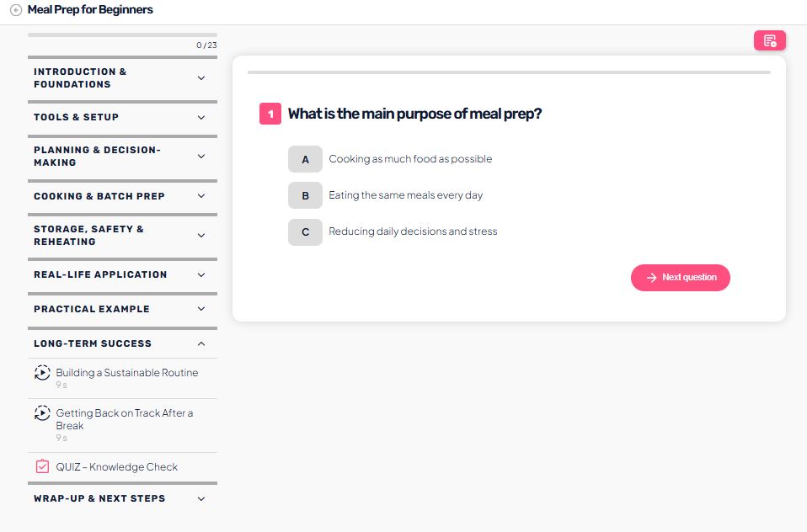Pick answer C, Reducing daily decisions
The image size is (807, 532).
click(x=305, y=231)
